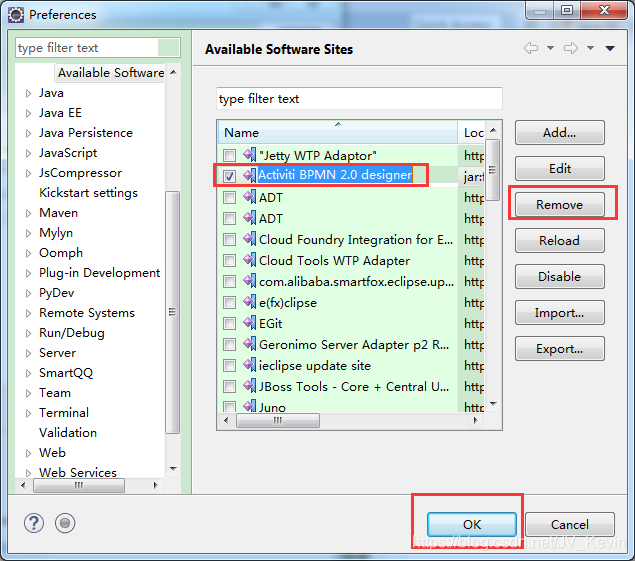Screen dimensions: 635x561
Task: Select Kickstart settings in the tree
Action: (x=88, y=193)
